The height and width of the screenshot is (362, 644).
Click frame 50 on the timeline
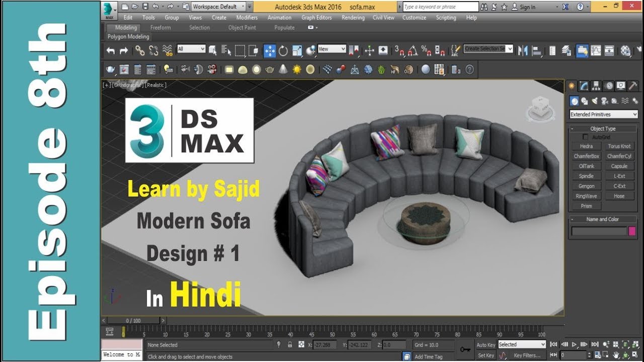coord(332,333)
